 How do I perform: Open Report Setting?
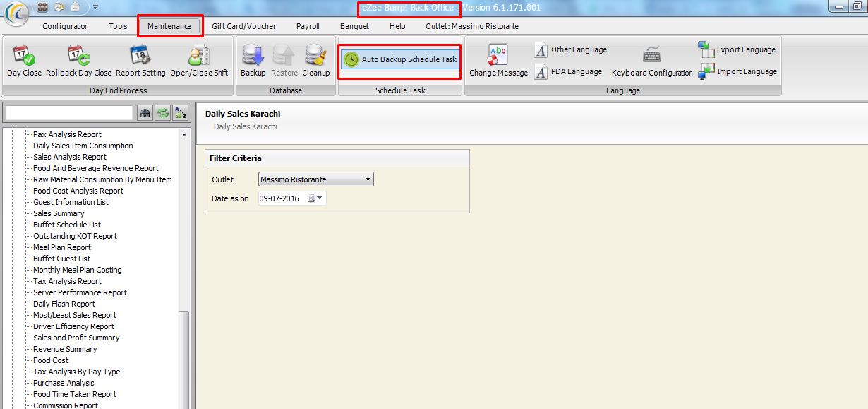pyautogui.click(x=140, y=61)
